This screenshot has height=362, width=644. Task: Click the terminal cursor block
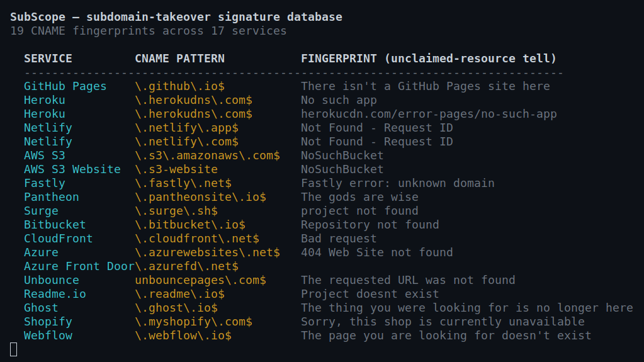[14, 349]
